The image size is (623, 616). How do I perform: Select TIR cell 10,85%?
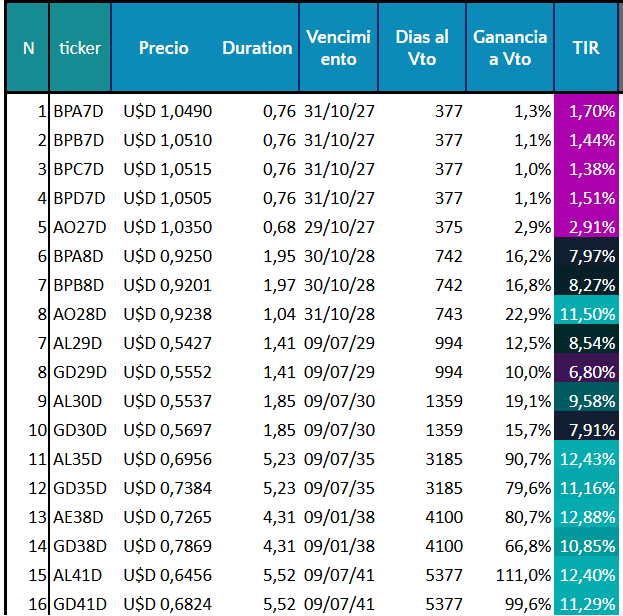pyautogui.click(x=586, y=542)
